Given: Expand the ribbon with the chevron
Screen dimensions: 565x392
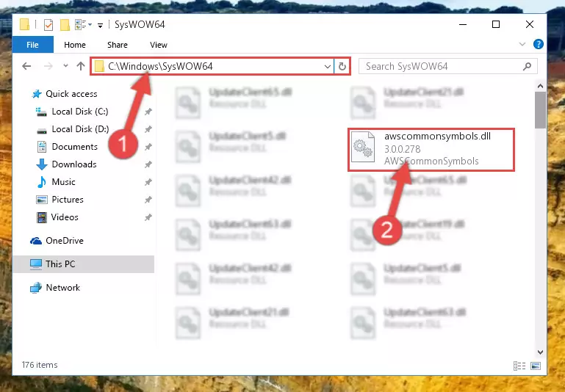Looking at the screenshot, I should click(x=522, y=44).
